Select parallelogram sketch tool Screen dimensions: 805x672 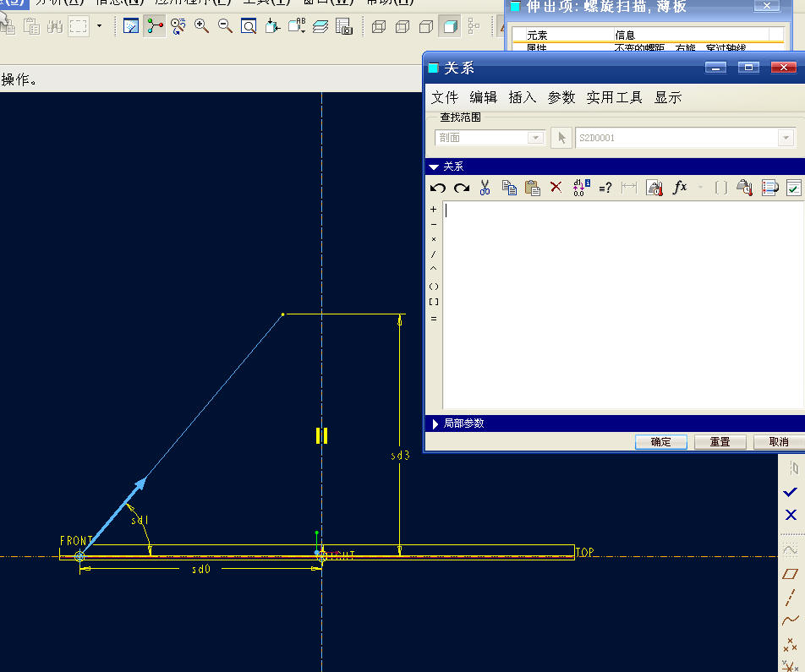coord(790,574)
